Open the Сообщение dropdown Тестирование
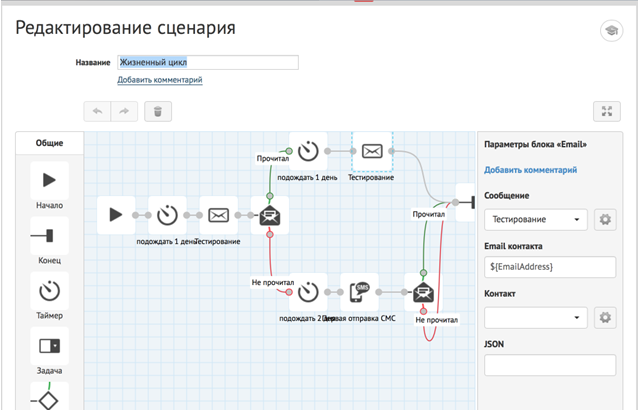 [x=536, y=220]
